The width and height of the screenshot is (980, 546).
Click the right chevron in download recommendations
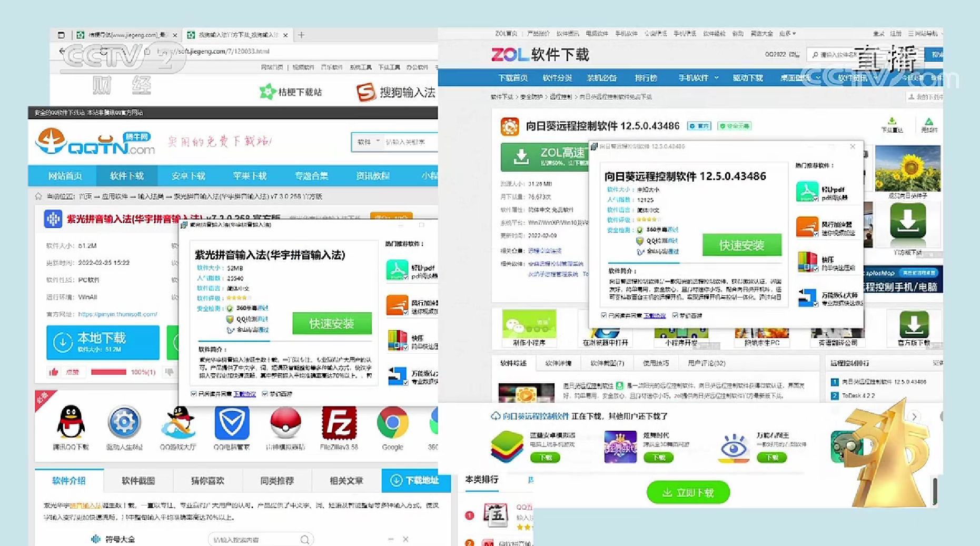(x=915, y=416)
